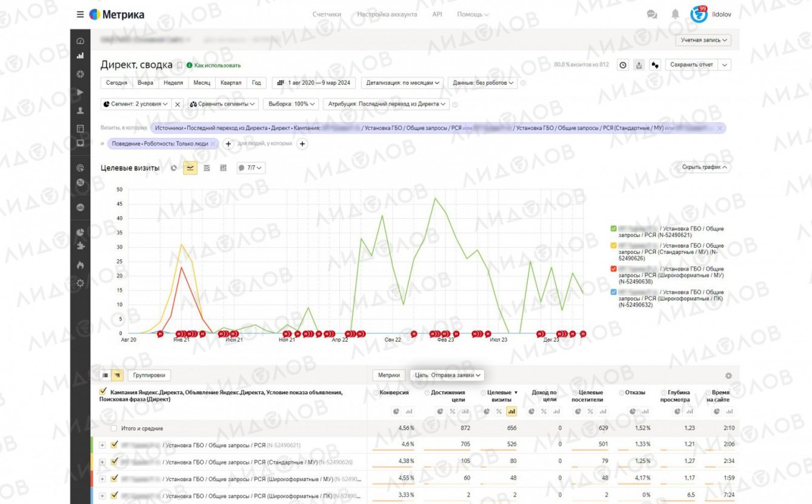Open the chat messages icon in header

tap(652, 14)
